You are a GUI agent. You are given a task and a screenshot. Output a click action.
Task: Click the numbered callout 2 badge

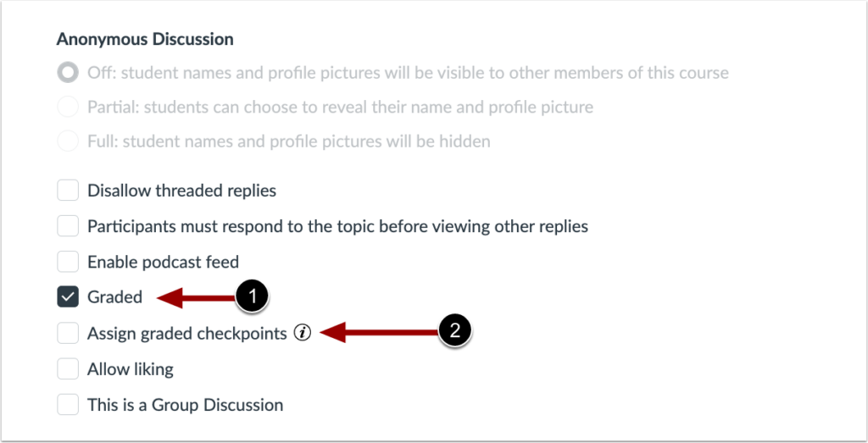(454, 331)
